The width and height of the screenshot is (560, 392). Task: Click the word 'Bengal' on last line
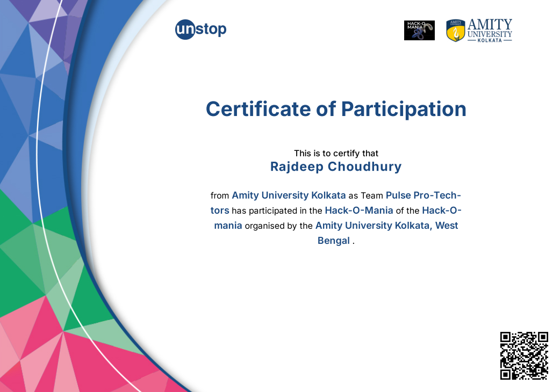point(334,241)
